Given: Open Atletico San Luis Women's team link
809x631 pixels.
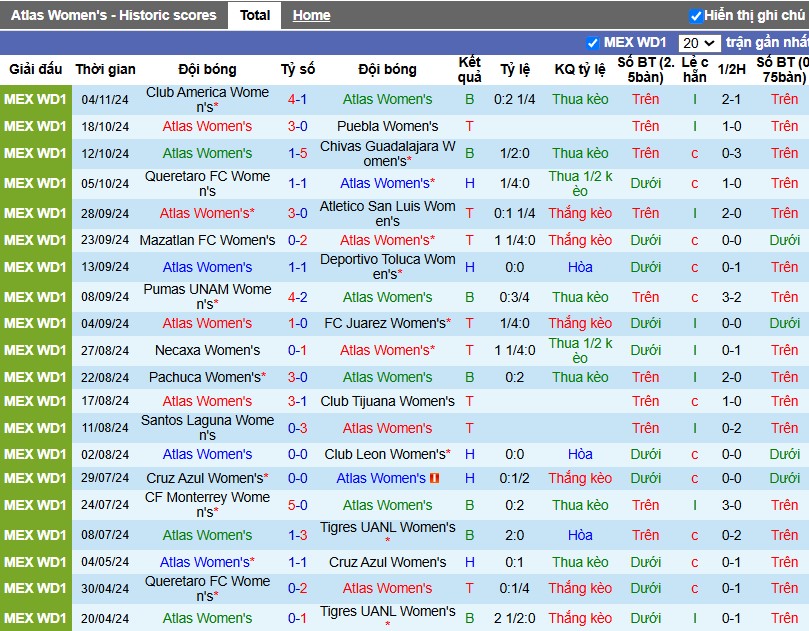Looking at the screenshot, I should tap(387, 214).
